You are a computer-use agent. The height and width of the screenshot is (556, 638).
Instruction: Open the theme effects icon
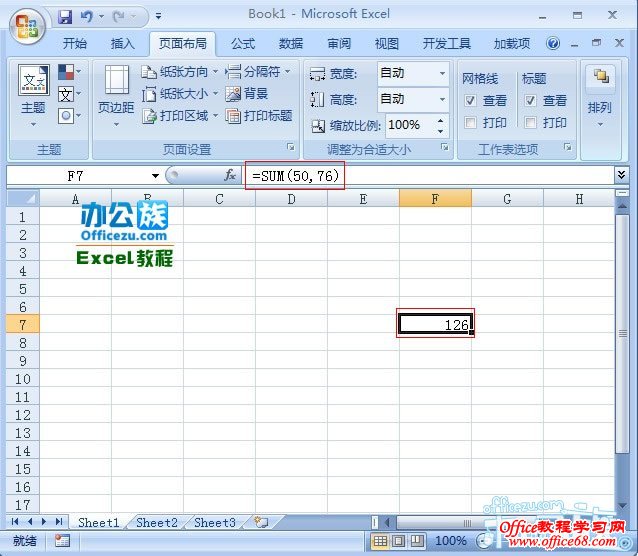point(69,116)
